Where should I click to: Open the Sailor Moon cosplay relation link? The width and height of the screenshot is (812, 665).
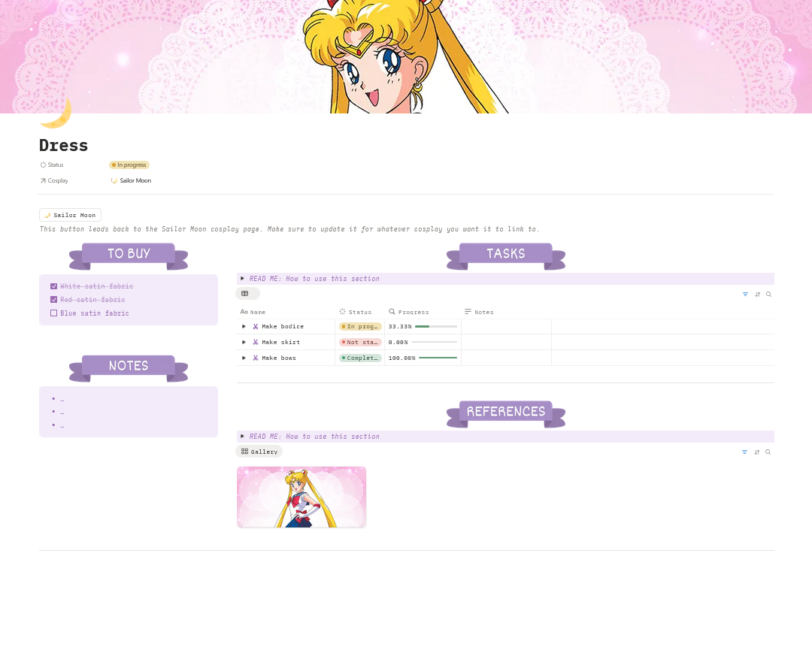[x=131, y=180]
